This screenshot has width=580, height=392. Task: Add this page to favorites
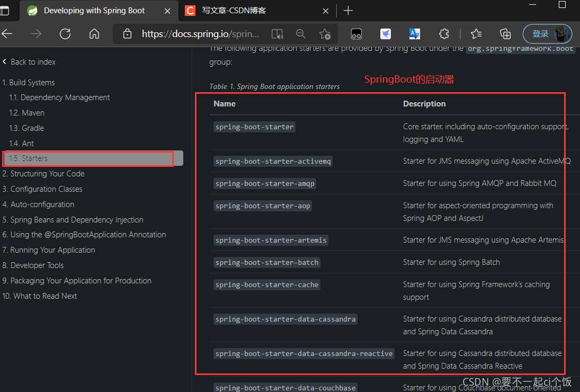pos(325,34)
